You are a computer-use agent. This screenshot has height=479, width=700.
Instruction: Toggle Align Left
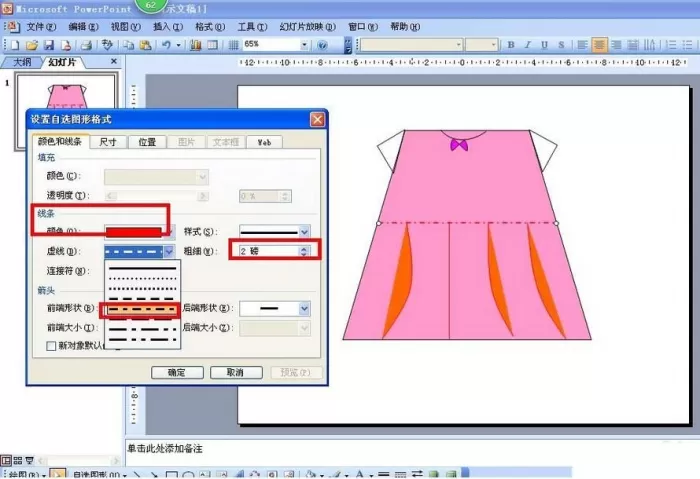(582, 45)
